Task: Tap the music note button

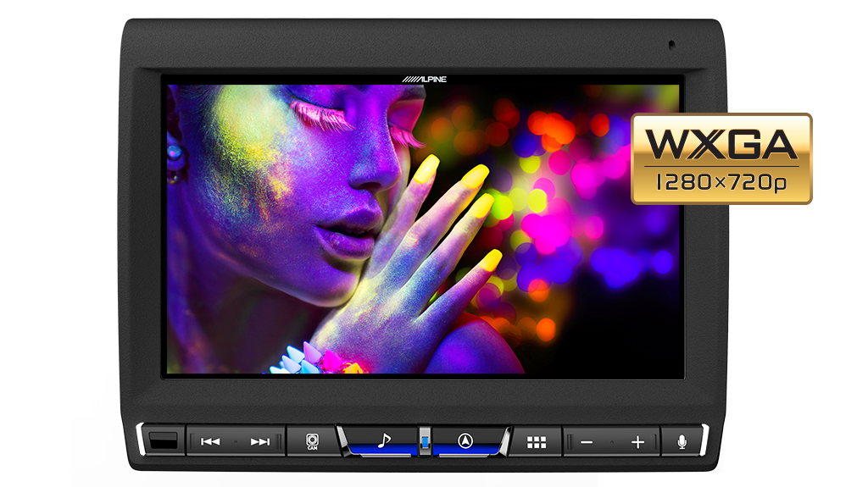Action: pos(383,440)
